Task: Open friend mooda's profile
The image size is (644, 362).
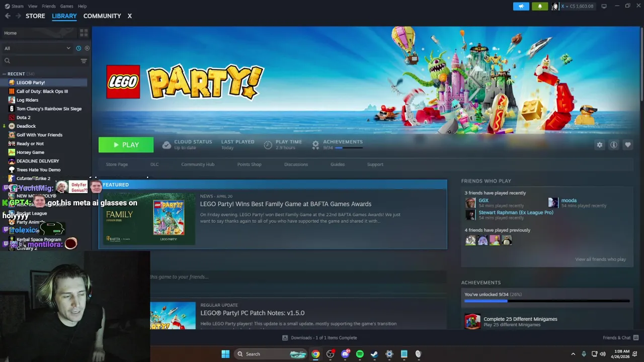Action: [x=569, y=201]
